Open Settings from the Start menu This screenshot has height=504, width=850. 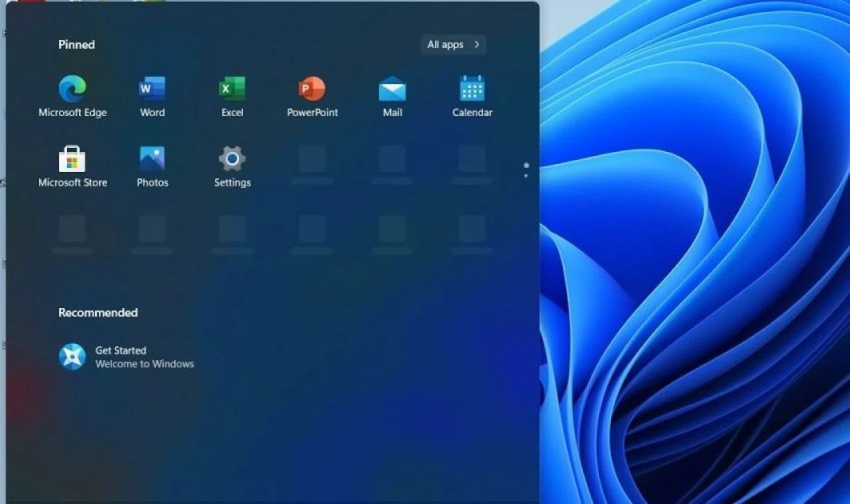pyautogui.click(x=232, y=159)
